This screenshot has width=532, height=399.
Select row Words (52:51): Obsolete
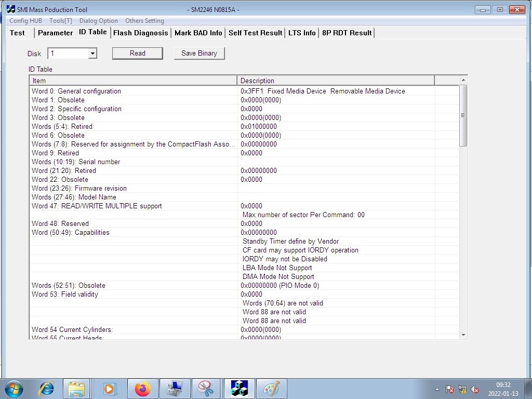(244, 285)
